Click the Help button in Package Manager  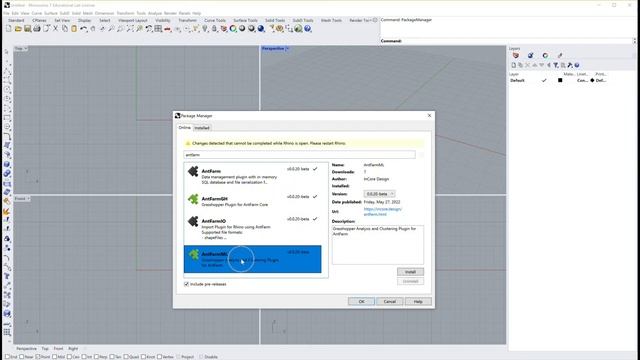[418, 302]
